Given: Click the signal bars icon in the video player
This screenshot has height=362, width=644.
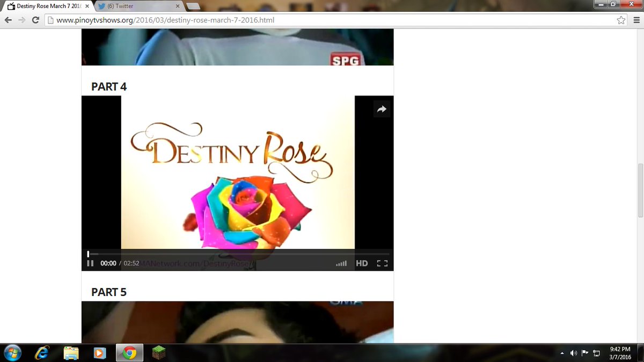Looking at the screenshot, I should (x=341, y=263).
